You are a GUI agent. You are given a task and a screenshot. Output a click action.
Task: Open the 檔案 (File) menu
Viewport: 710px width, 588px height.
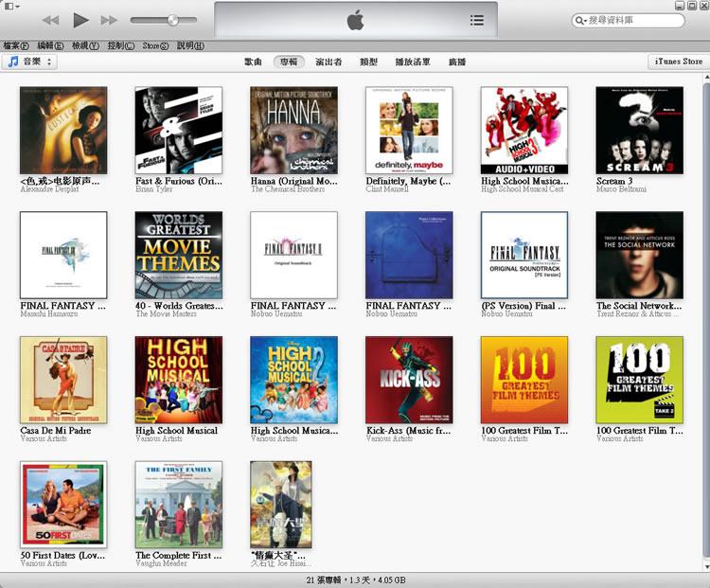(x=16, y=45)
